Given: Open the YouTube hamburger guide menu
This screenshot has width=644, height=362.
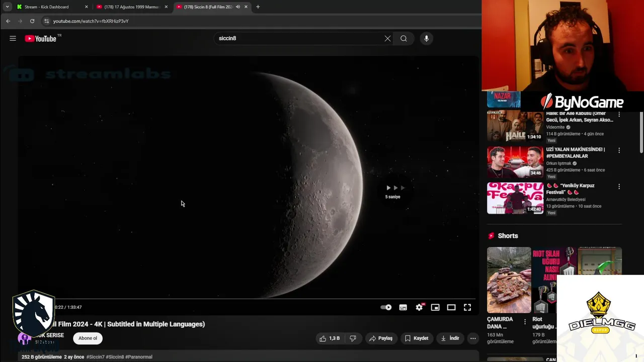Looking at the screenshot, I should click(x=13, y=38).
